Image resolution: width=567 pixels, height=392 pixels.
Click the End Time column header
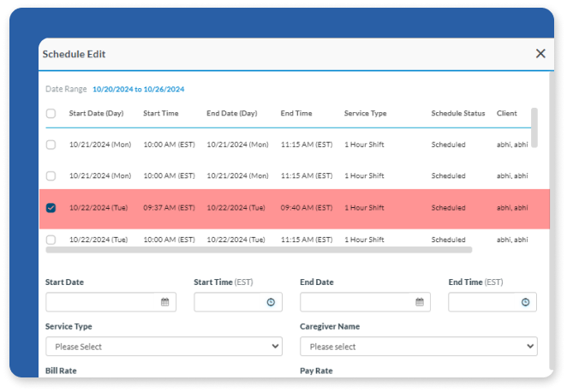pyautogui.click(x=296, y=113)
